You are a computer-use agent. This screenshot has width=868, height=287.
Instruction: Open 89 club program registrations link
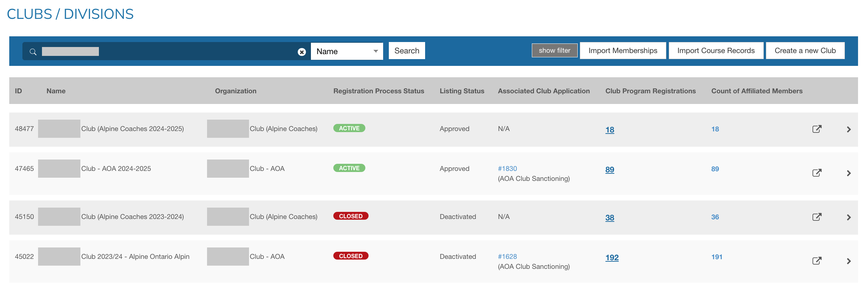click(610, 169)
